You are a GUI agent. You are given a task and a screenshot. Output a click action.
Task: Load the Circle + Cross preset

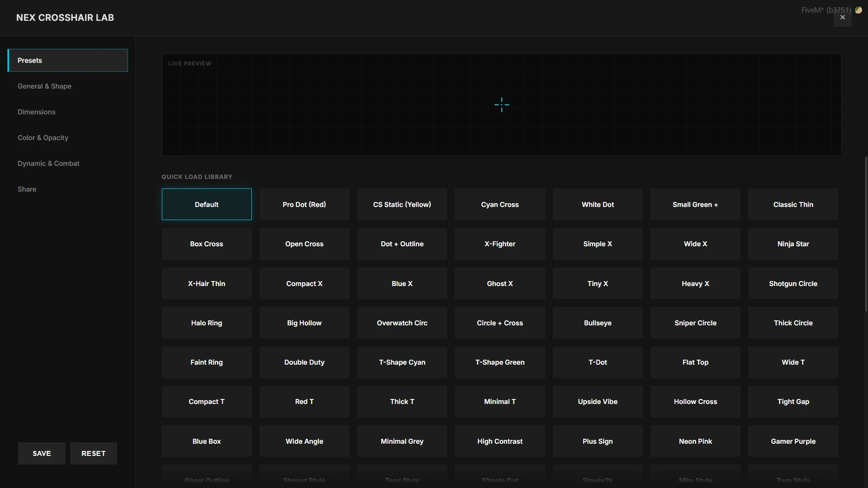click(x=500, y=323)
